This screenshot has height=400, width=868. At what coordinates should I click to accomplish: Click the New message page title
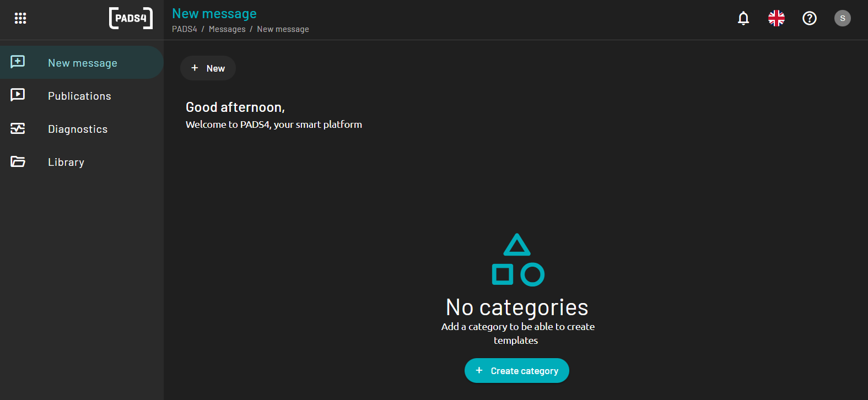tap(214, 14)
